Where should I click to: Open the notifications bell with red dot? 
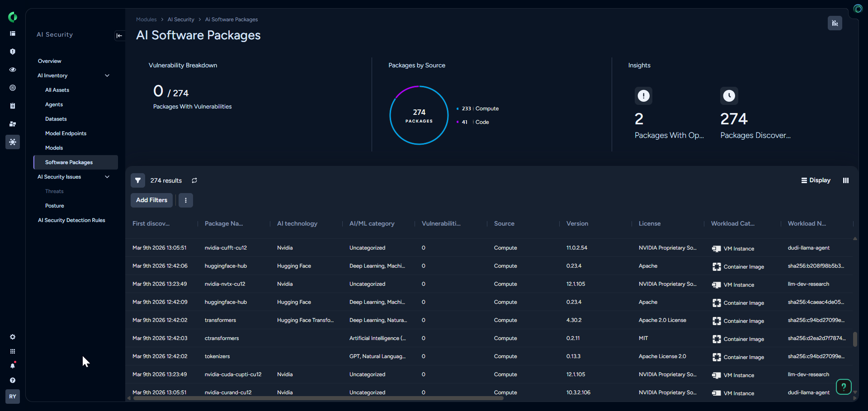[x=13, y=366]
